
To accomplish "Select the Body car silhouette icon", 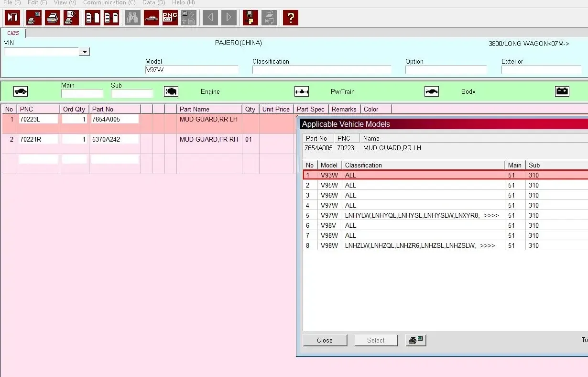I will pos(432,91).
